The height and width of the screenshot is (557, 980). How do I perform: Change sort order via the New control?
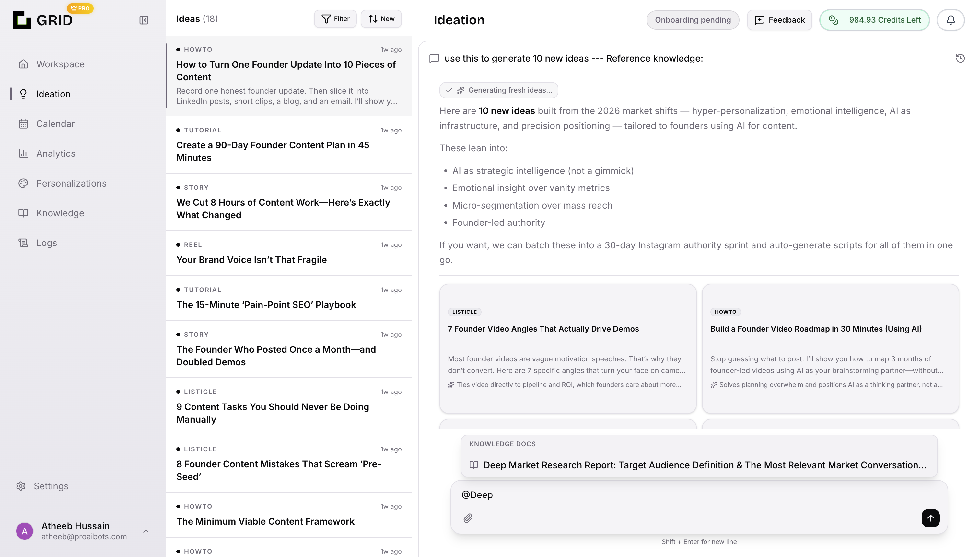point(381,18)
